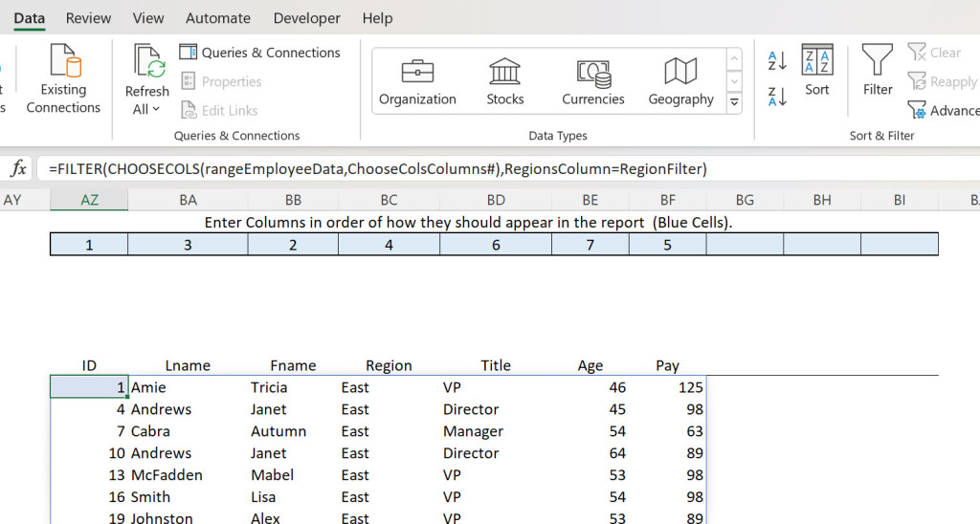Open the Help tab

click(x=377, y=18)
